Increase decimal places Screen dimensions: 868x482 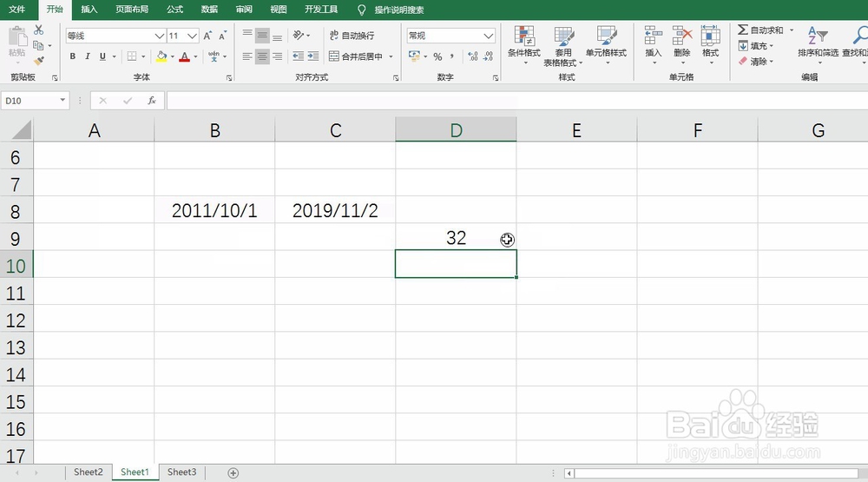[x=473, y=56]
